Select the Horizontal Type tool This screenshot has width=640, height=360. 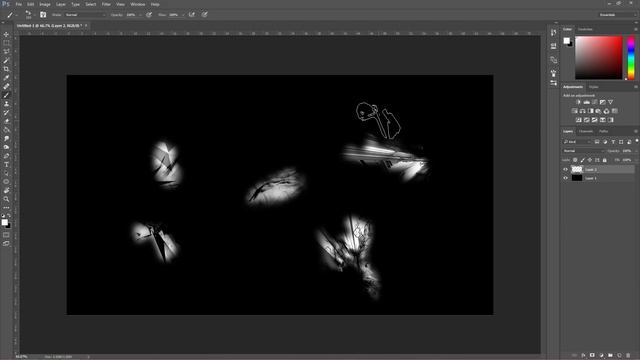click(6, 164)
